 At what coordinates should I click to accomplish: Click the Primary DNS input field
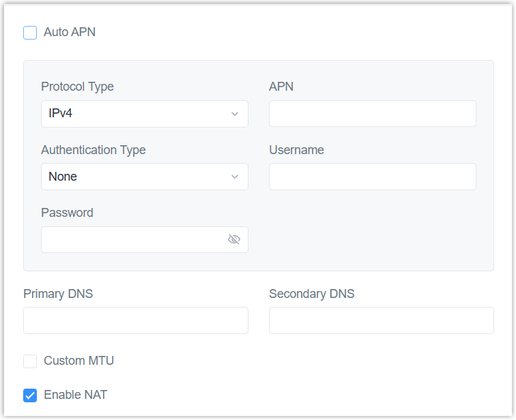[x=135, y=320]
